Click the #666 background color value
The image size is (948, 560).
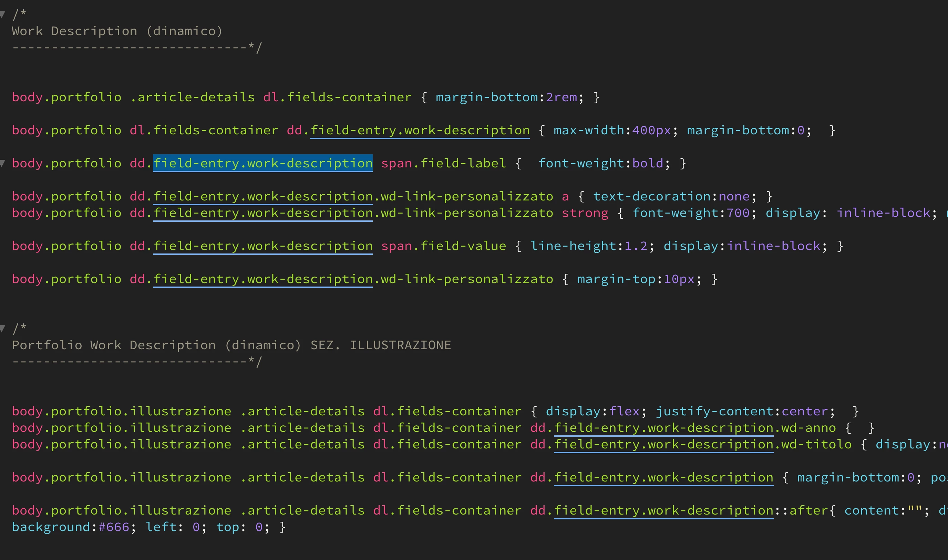(114, 527)
